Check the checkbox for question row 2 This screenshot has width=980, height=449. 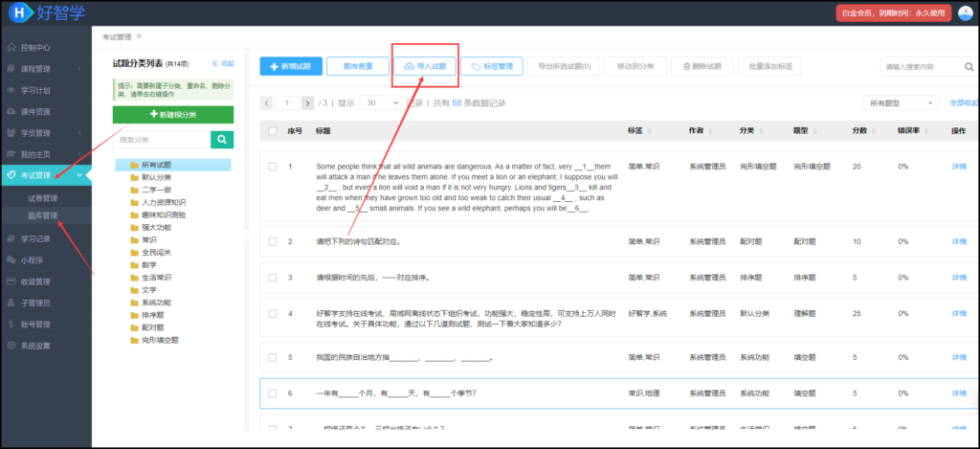tap(273, 241)
